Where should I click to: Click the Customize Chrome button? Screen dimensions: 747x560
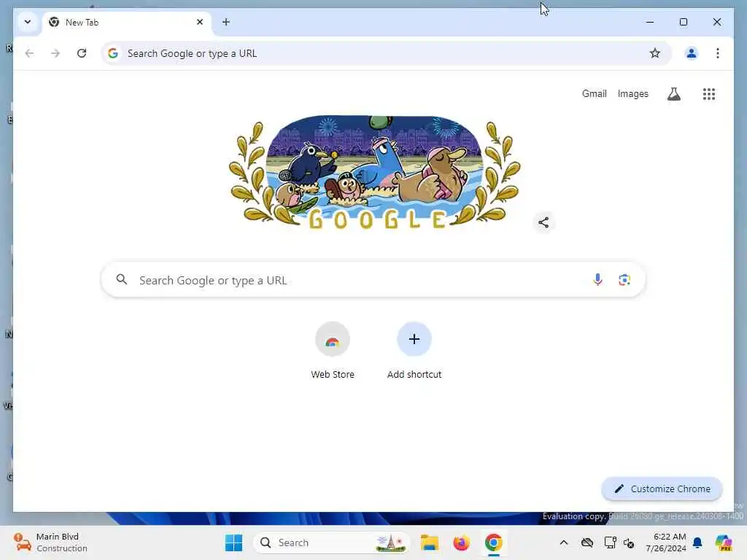click(662, 489)
